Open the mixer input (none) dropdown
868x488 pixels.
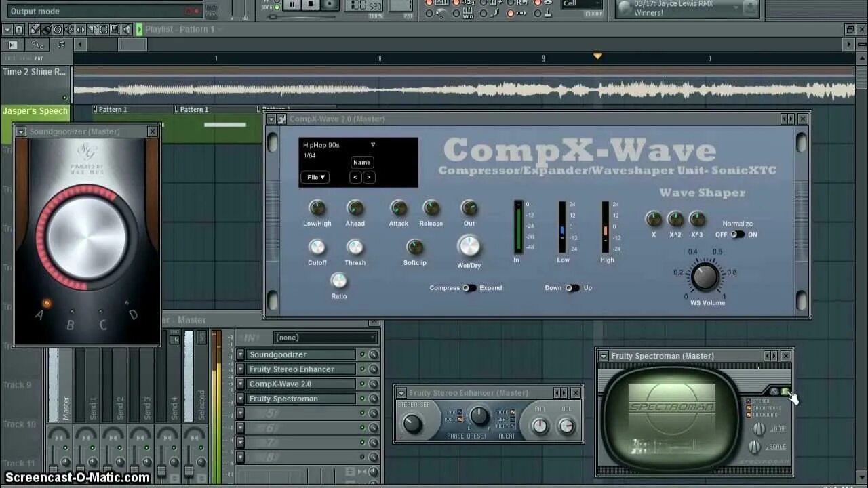[325, 338]
